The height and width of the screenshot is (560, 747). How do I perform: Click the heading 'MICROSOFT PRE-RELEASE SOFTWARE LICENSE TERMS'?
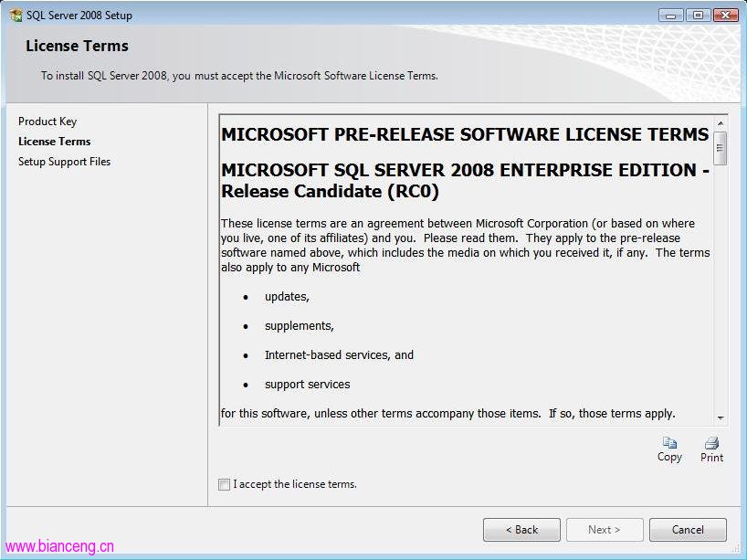(x=465, y=134)
